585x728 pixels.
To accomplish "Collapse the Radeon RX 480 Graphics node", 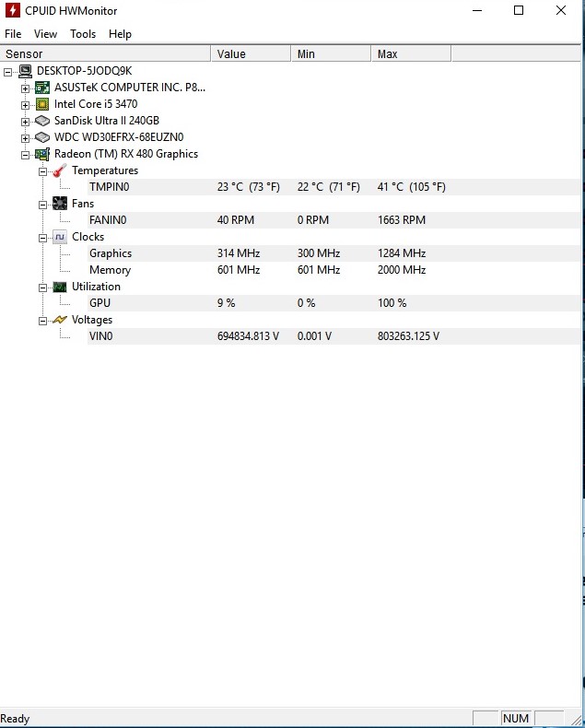I will click(x=25, y=155).
